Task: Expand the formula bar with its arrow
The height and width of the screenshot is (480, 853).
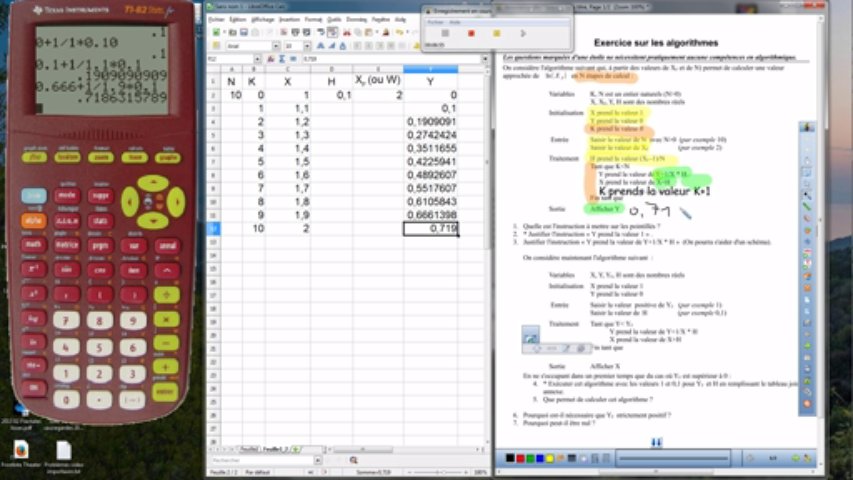Action: coord(485,59)
